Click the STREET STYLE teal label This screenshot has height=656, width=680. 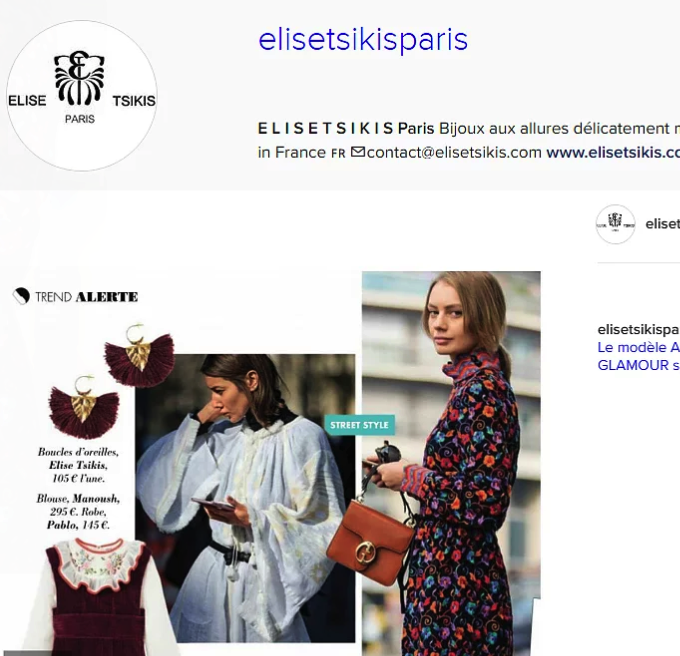(360, 425)
